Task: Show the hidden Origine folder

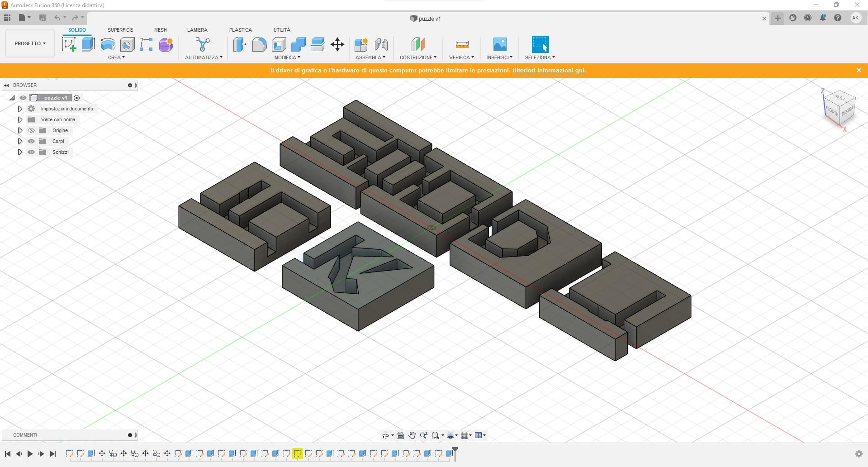Action: (x=31, y=130)
